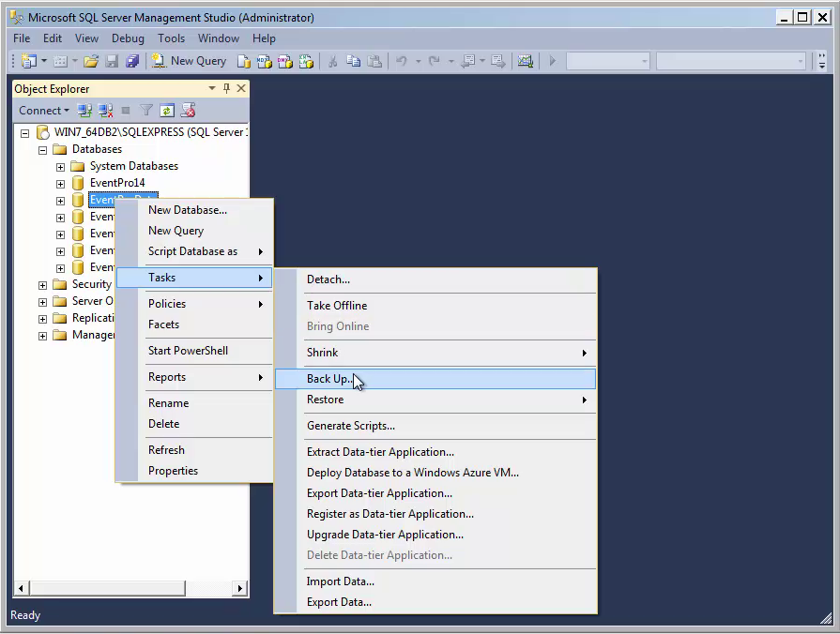Image resolution: width=840 pixels, height=634 pixels.
Task: Open the View menu
Action: pyautogui.click(x=86, y=38)
